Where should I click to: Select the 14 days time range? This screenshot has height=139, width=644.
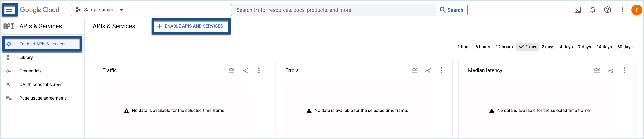[604, 47]
